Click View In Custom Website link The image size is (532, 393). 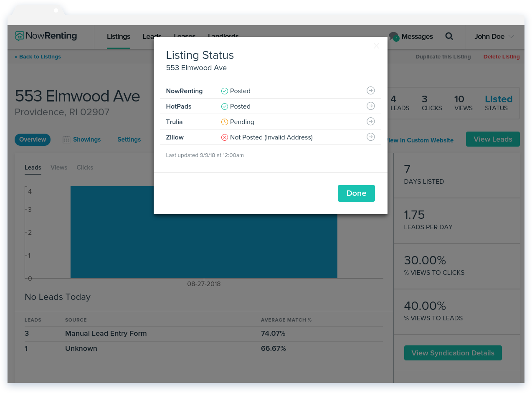[421, 140]
